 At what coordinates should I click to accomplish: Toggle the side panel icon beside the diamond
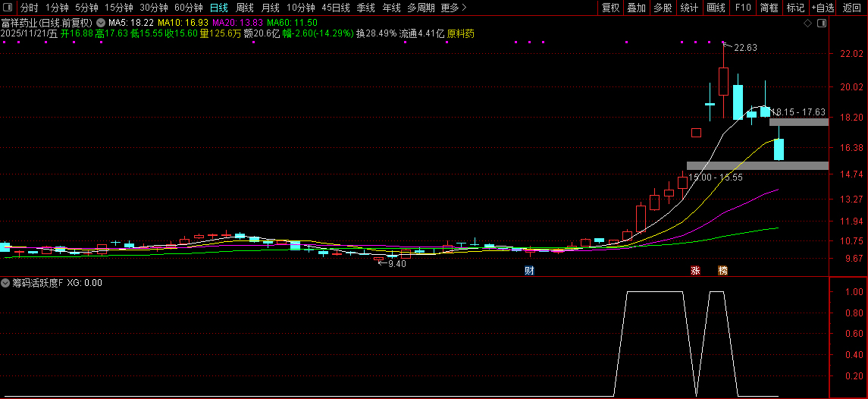point(821,24)
